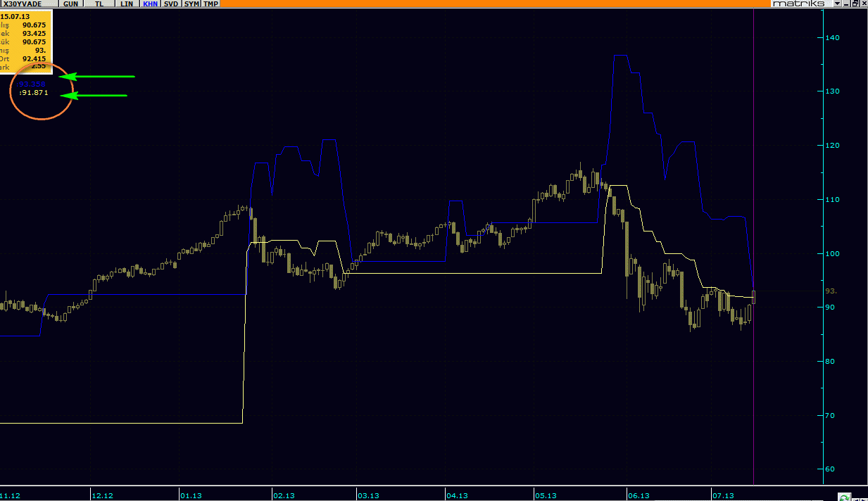Click the 100 label on the price axis
The height and width of the screenshot is (501, 868).
[x=833, y=253]
